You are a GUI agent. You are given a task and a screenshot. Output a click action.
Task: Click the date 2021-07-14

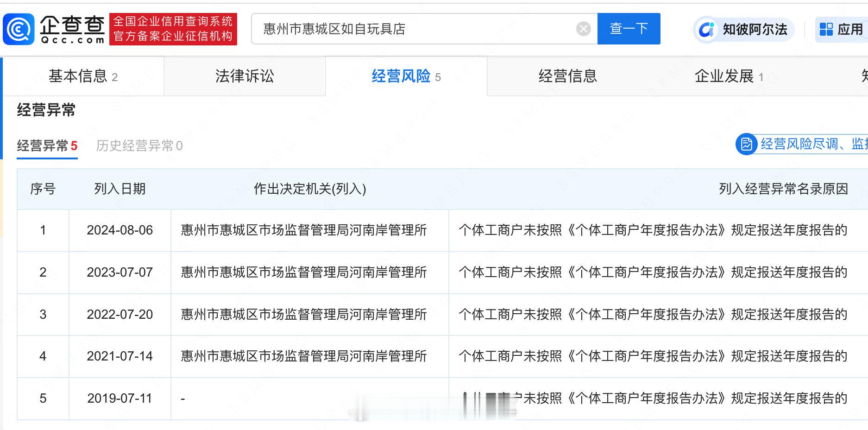pos(120,356)
